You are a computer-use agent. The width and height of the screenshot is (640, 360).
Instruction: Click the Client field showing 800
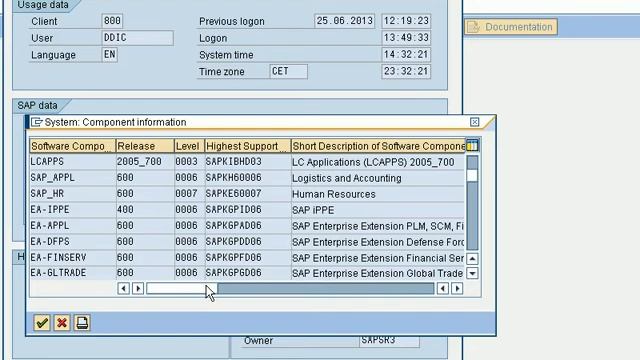pyautogui.click(x=112, y=21)
